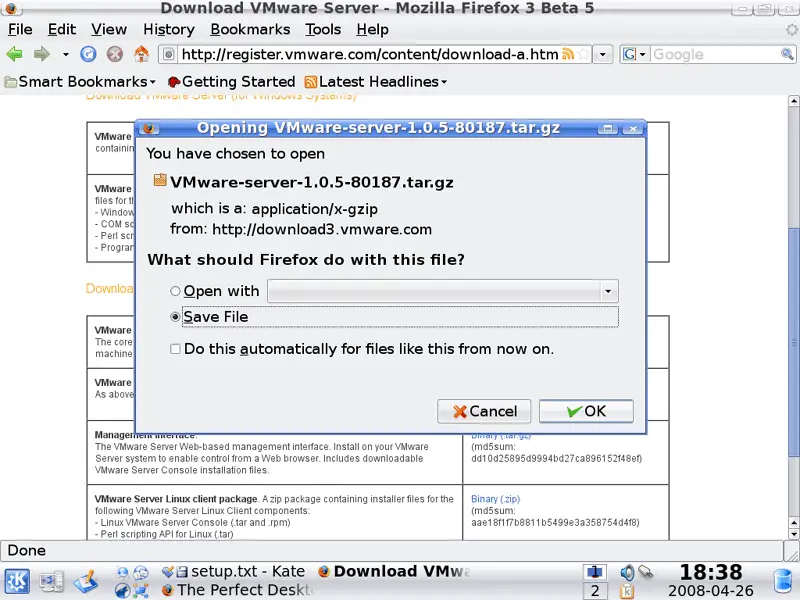Click the page identity icon in address bar
Image resolution: width=800 pixels, height=600 pixels.
pos(169,54)
